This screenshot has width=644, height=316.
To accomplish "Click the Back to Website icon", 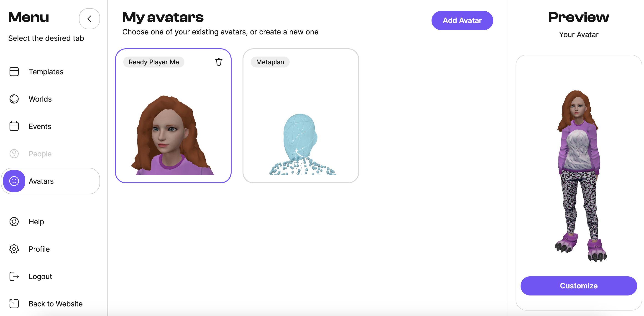I will pyautogui.click(x=14, y=303).
